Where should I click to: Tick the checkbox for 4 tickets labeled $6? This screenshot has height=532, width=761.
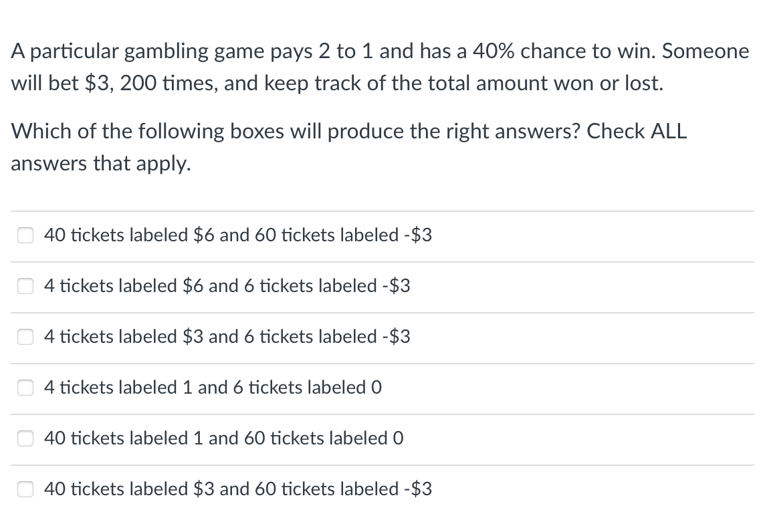click(25, 286)
